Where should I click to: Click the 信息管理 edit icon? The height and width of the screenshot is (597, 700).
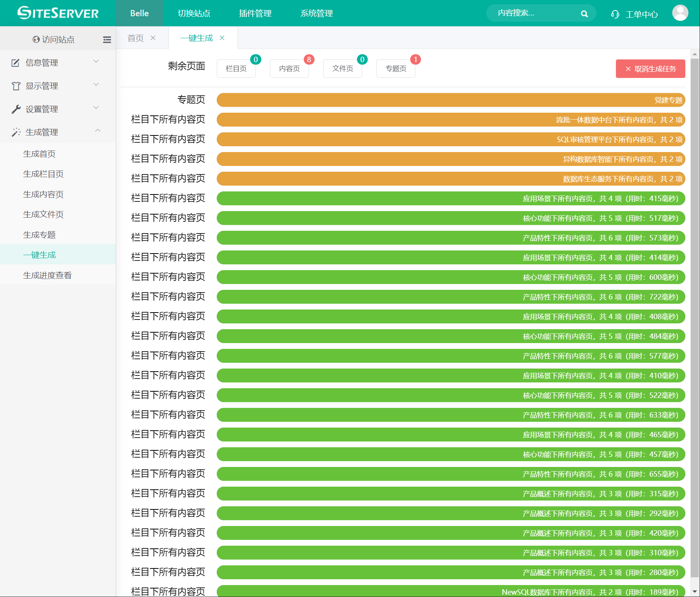click(15, 63)
